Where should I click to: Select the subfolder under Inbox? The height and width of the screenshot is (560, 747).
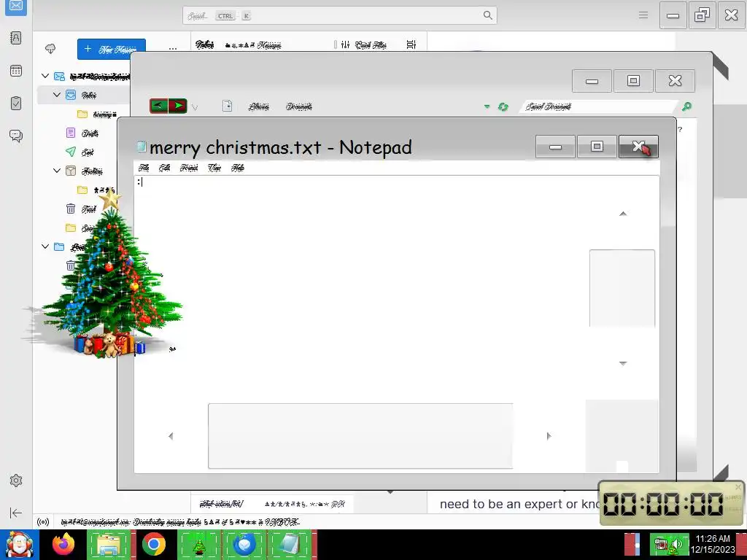pos(98,114)
